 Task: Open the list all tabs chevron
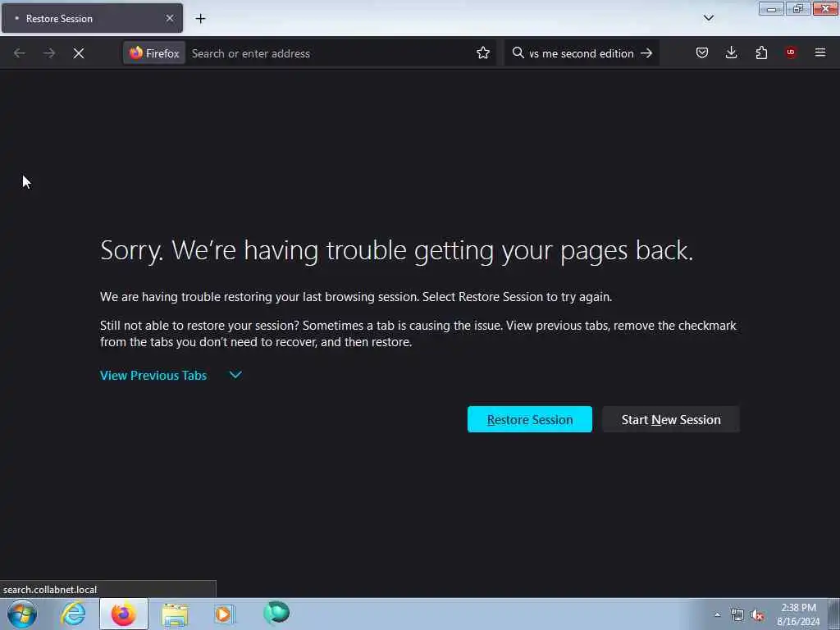tap(708, 18)
